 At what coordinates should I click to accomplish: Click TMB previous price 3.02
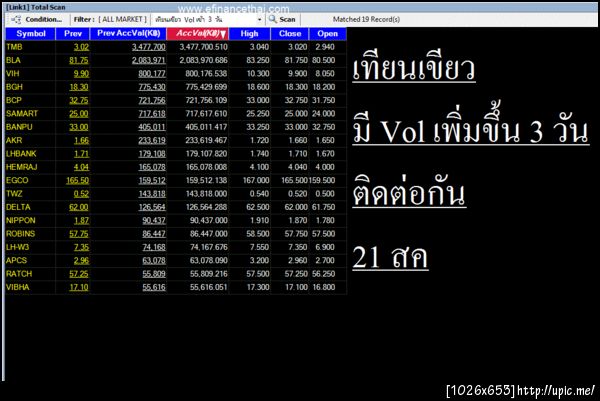coord(81,47)
